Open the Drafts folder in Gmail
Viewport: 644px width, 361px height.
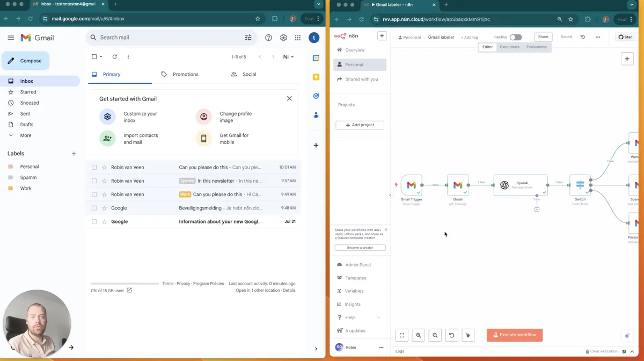[27, 125]
